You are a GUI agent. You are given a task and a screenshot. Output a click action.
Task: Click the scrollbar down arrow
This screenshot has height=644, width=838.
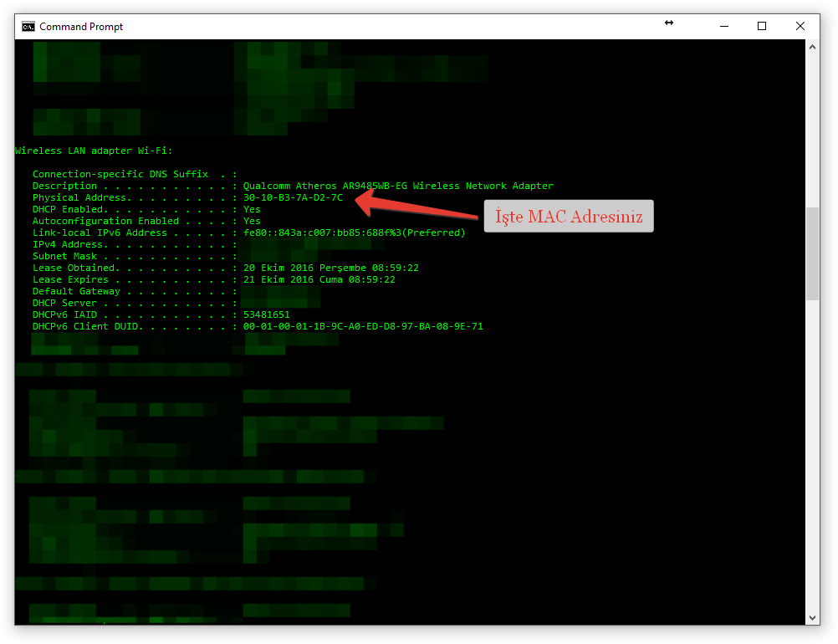coord(813,617)
